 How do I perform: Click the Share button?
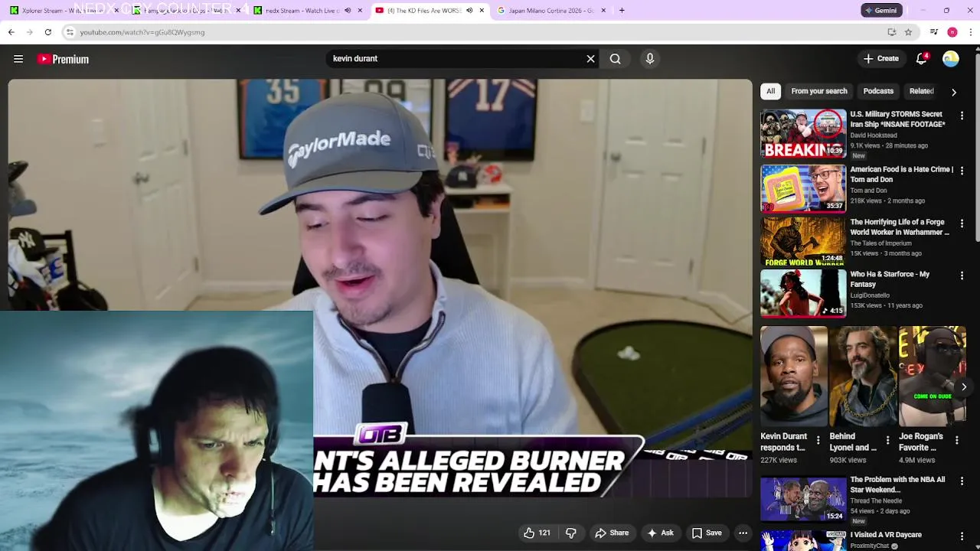click(612, 533)
